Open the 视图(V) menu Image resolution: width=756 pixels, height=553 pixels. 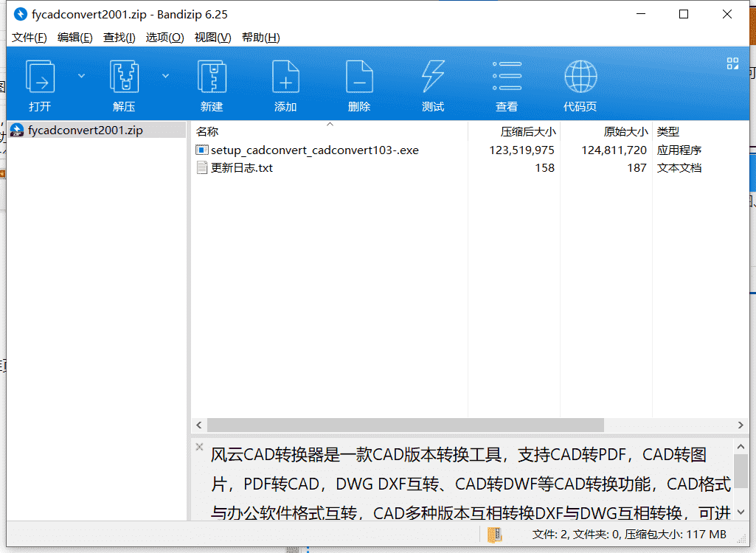(x=212, y=38)
